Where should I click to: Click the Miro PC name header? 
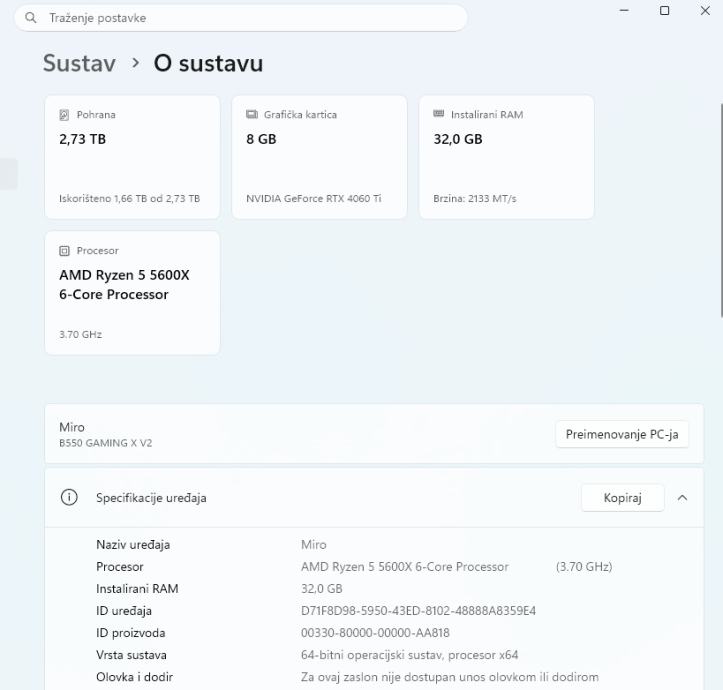[x=72, y=427]
